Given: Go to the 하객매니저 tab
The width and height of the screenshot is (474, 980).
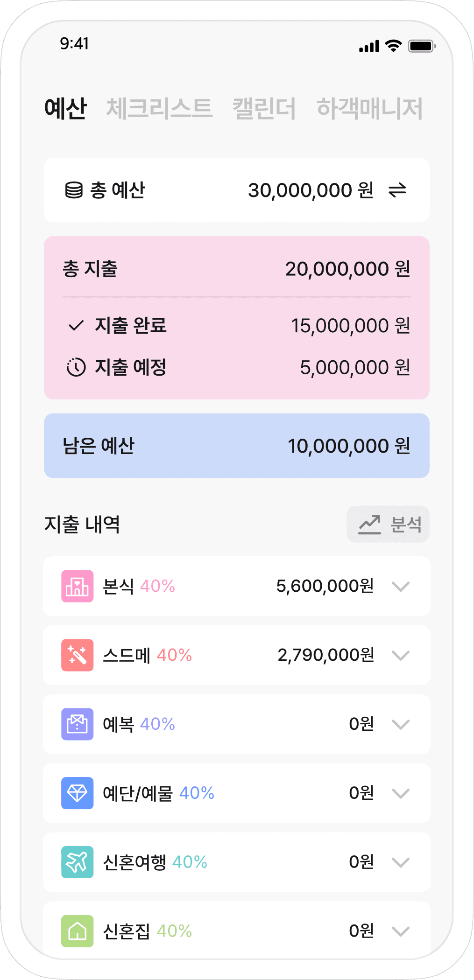Looking at the screenshot, I should tap(370, 108).
